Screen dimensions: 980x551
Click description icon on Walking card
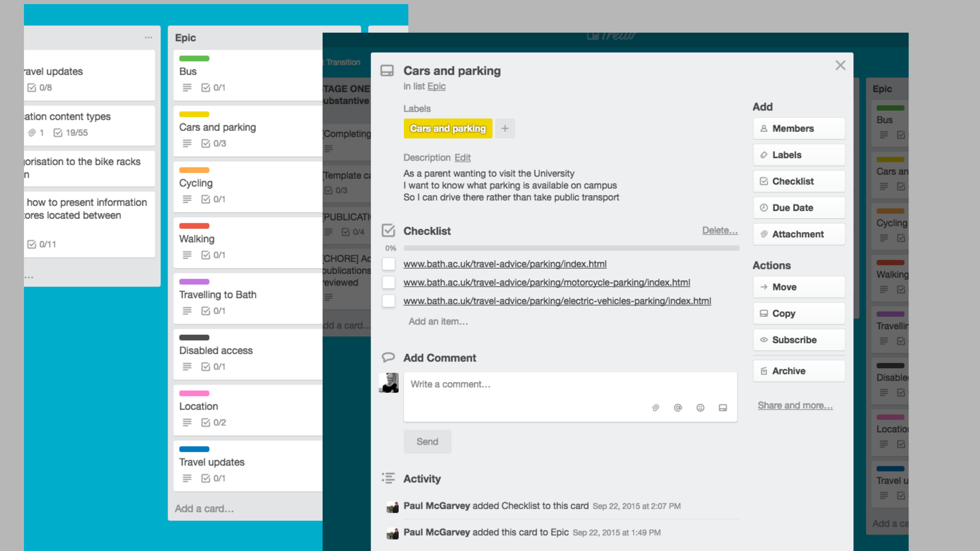[x=187, y=255]
